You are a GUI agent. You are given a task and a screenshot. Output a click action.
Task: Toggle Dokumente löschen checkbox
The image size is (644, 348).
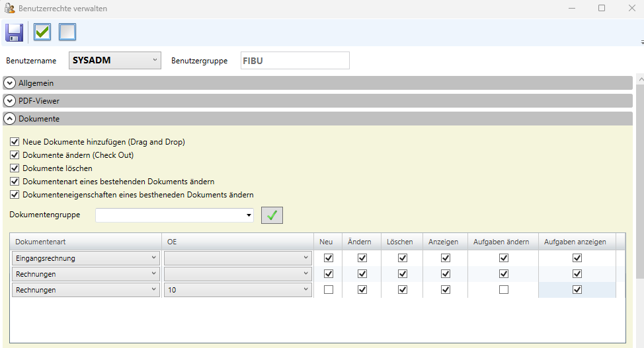[15, 168]
